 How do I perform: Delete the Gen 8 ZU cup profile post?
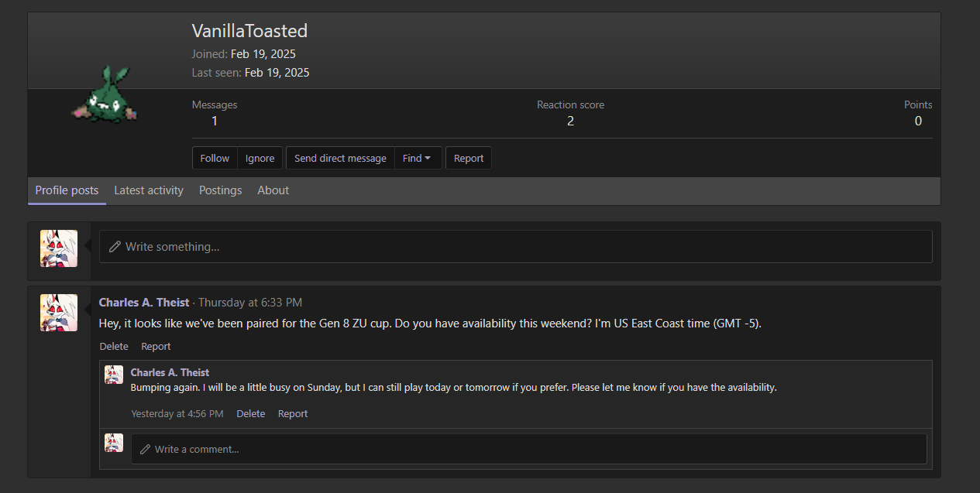pyautogui.click(x=114, y=347)
